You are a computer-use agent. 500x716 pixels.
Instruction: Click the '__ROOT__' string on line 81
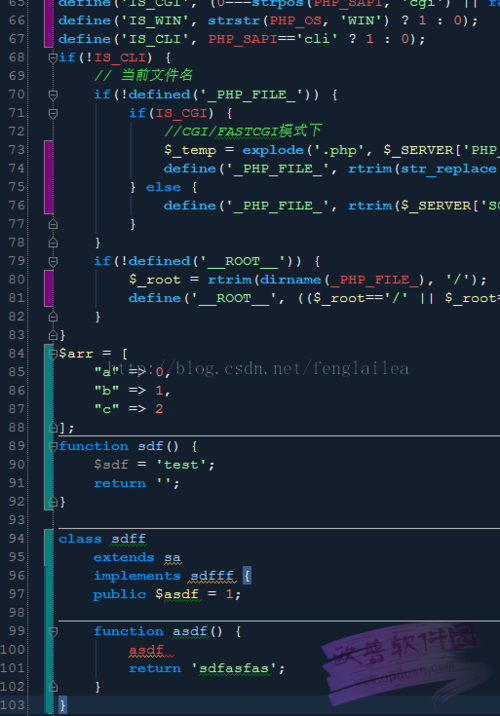tap(234, 298)
